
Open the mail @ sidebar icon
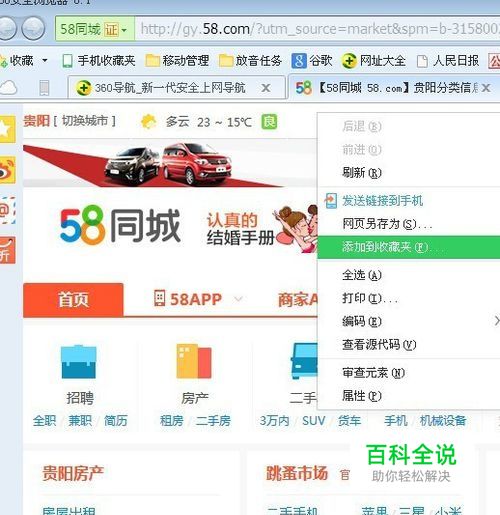coord(7,210)
